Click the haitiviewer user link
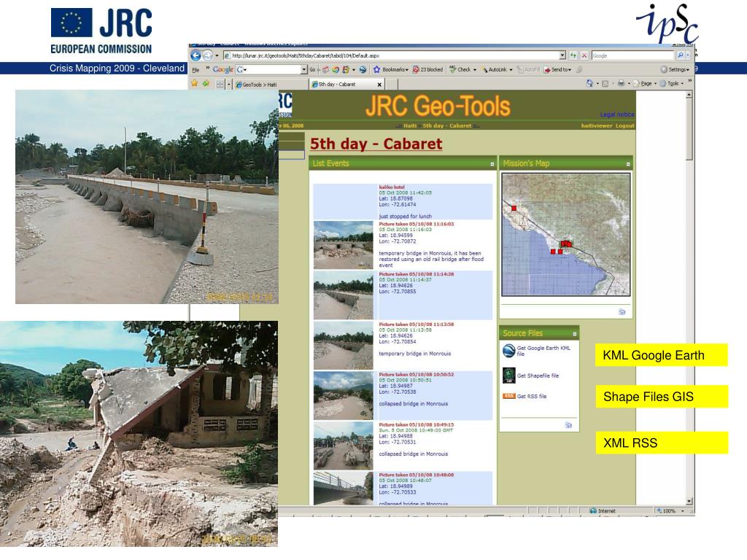 (597, 125)
